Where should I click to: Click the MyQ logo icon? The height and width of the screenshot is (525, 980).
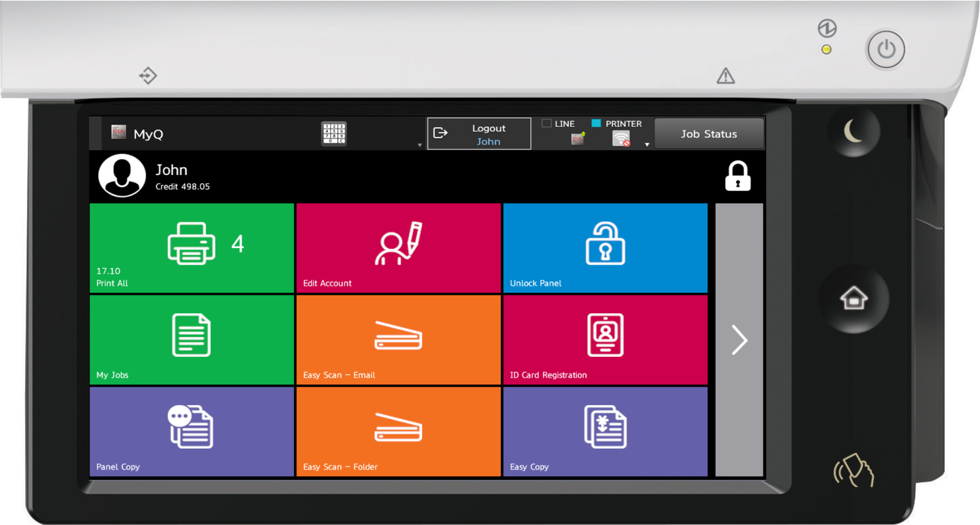(119, 132)
